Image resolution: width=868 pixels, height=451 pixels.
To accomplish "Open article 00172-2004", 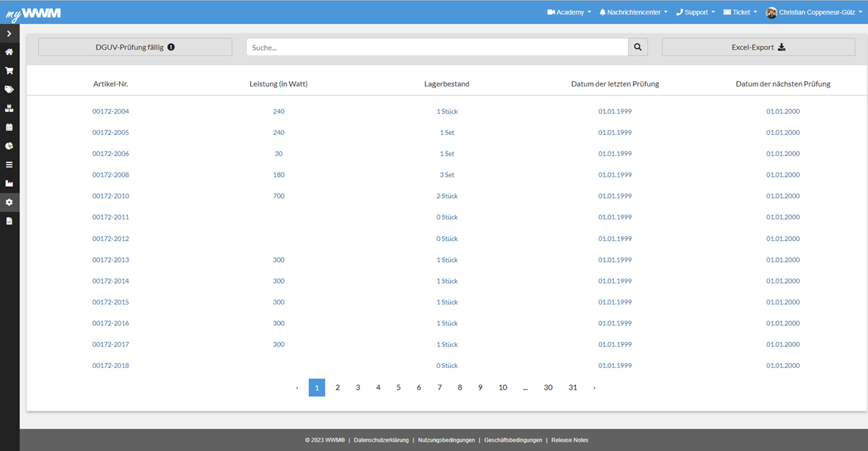I will click(110, 111).
